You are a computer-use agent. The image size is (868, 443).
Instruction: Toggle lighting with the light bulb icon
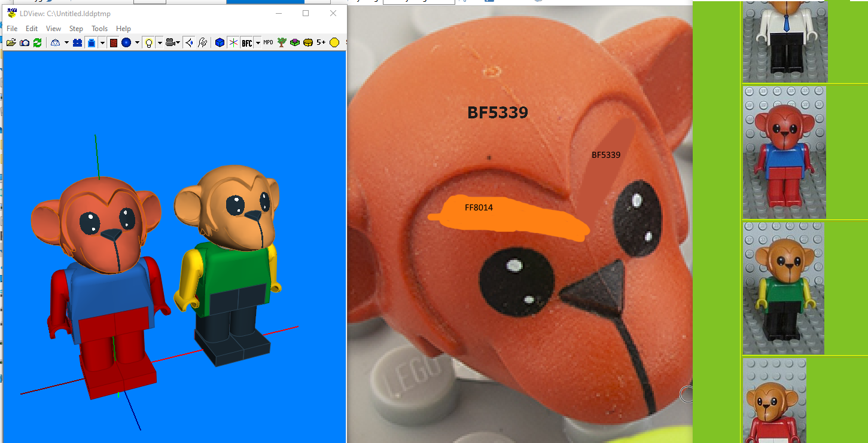pos(149,42)
